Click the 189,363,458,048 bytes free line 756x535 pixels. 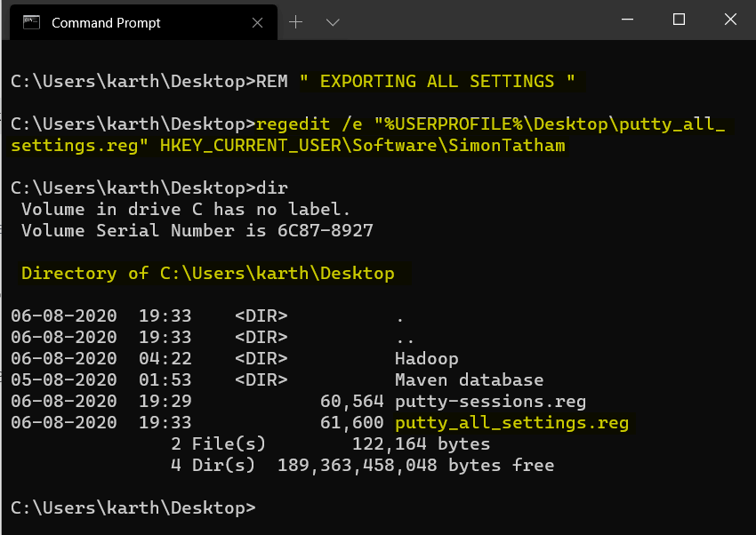coord(415,466)
